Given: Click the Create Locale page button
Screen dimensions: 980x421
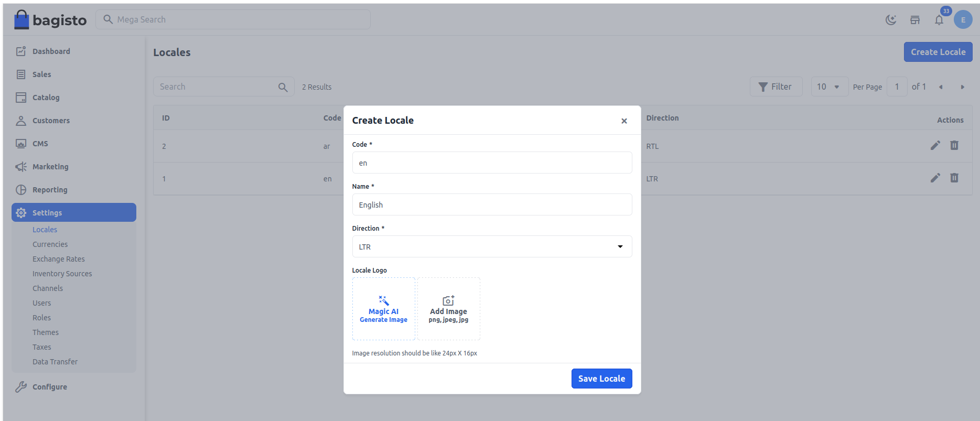Looking at the screenshot, I should pos(938,52).
